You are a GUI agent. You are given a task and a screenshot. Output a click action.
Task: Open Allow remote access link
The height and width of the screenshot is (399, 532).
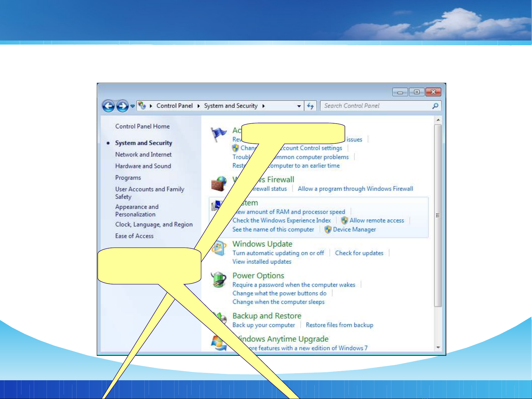pos(377,220)
